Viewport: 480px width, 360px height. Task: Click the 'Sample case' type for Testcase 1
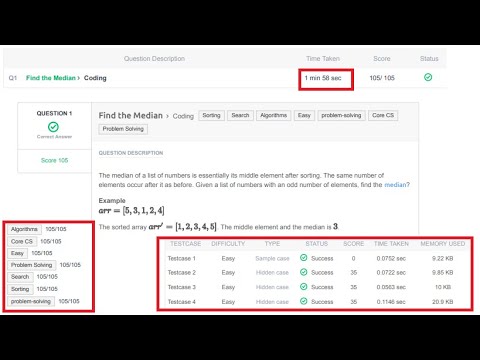[x=272, y=258]
